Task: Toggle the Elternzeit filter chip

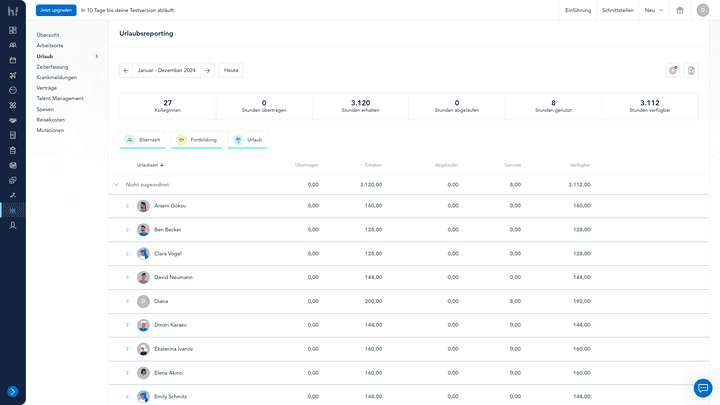Action: tap(143, 140)
